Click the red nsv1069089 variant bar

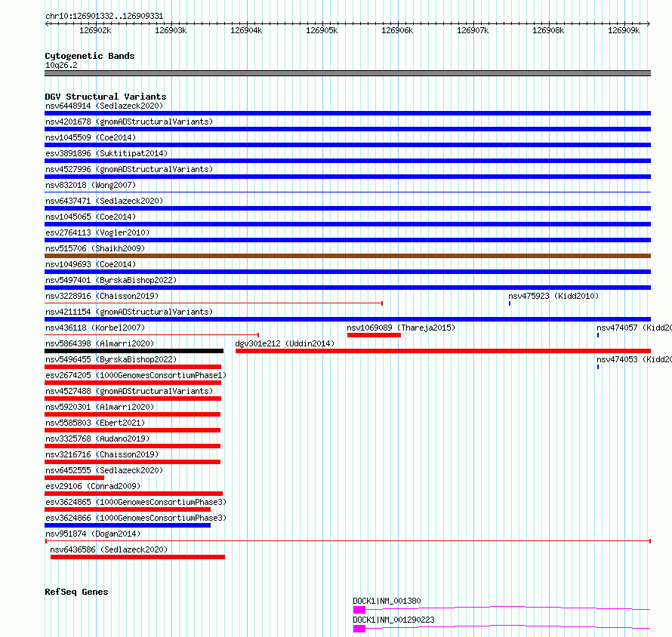374,335
